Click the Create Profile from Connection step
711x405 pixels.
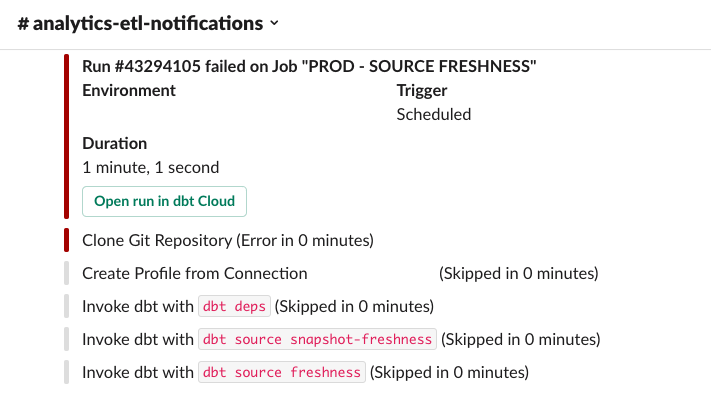tap(195, 273)
